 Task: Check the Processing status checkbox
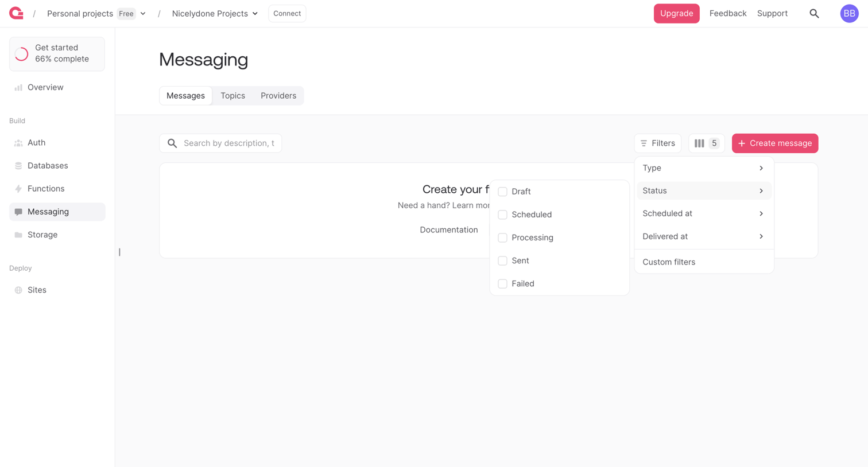tap(502, 238)
